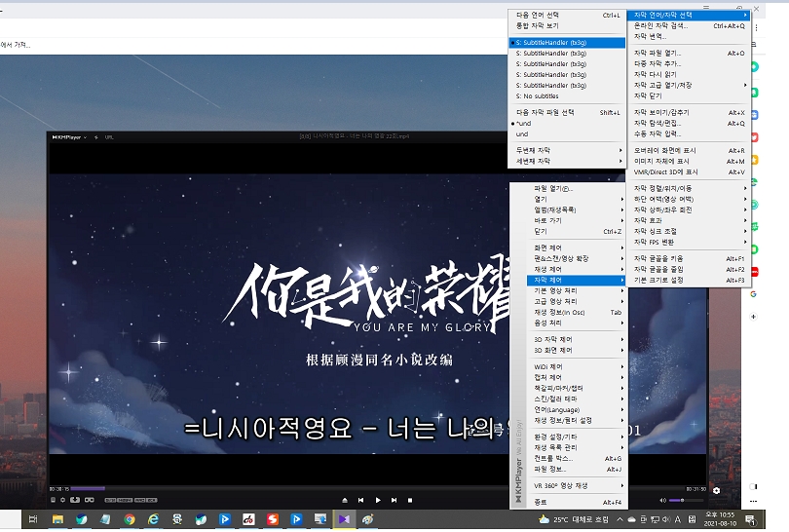Image resolution: width=789 pixels, height=532 pixels.
Task: Click 자막 글꼴을 키움 menu item
Action: pos(689,259)
